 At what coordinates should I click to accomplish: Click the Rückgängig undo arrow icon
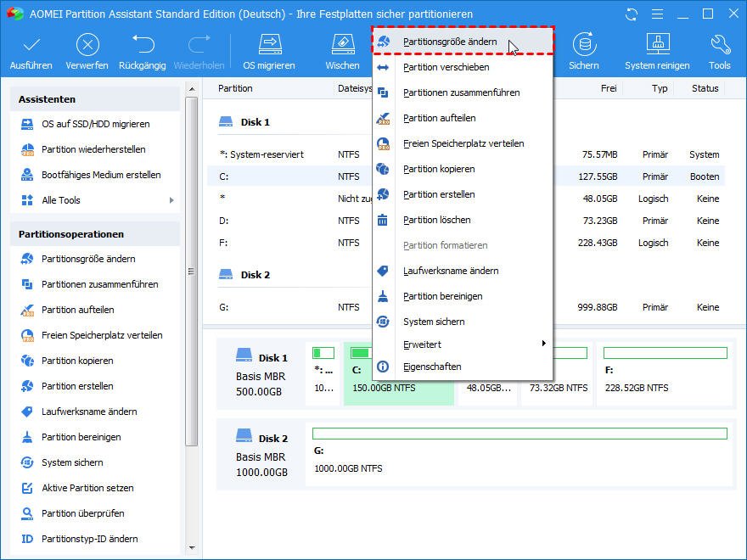coord(143,44)
